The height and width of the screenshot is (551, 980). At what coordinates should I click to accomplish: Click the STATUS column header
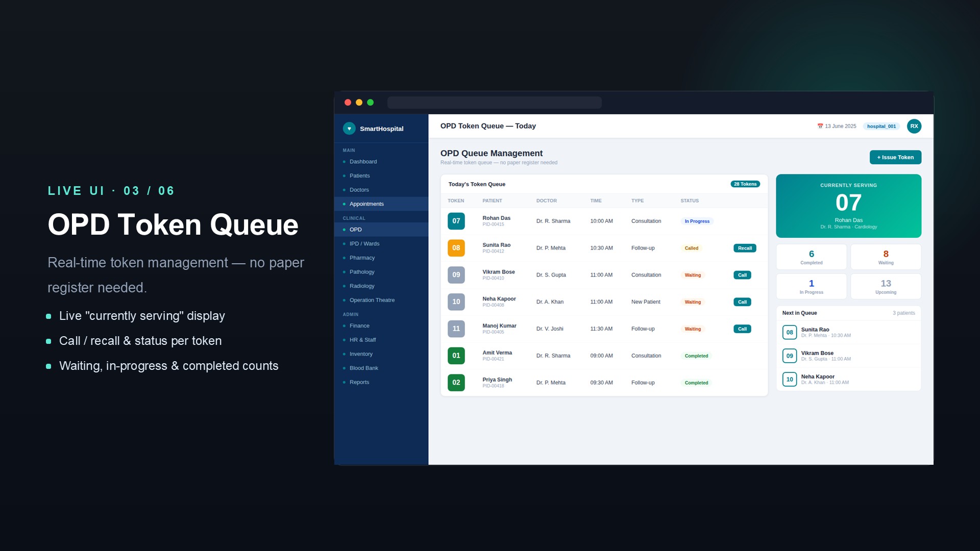tap(690, 201)
